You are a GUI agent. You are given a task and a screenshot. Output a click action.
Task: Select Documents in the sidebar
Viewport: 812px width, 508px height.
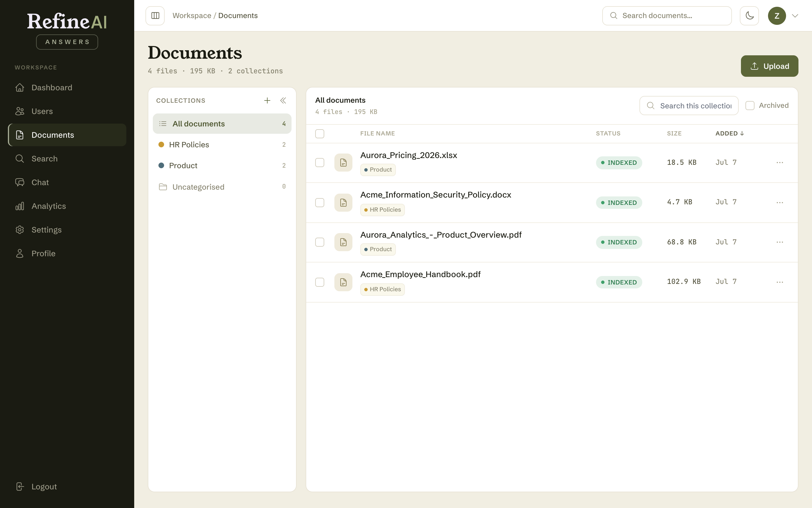pyautogui.click(x=67, y=135)
